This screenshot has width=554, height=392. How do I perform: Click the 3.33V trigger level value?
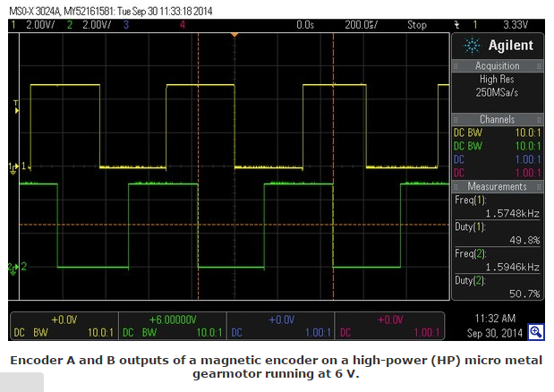tap(516, 25)
